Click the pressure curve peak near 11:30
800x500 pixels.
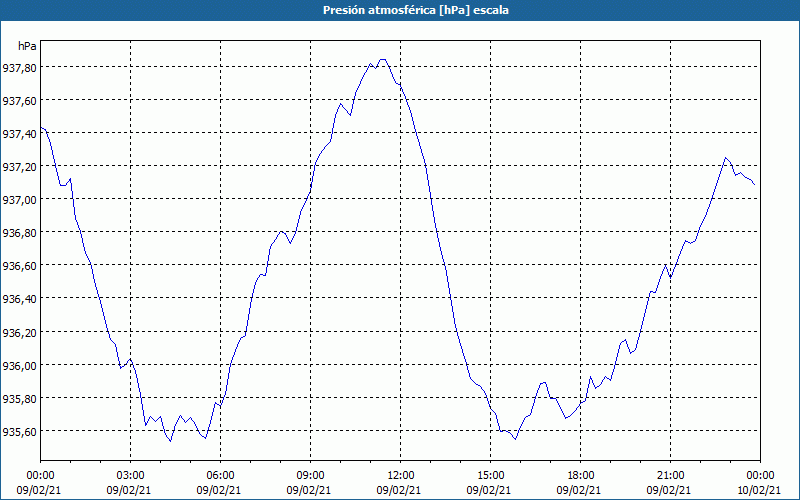click(x=382, y=60)
